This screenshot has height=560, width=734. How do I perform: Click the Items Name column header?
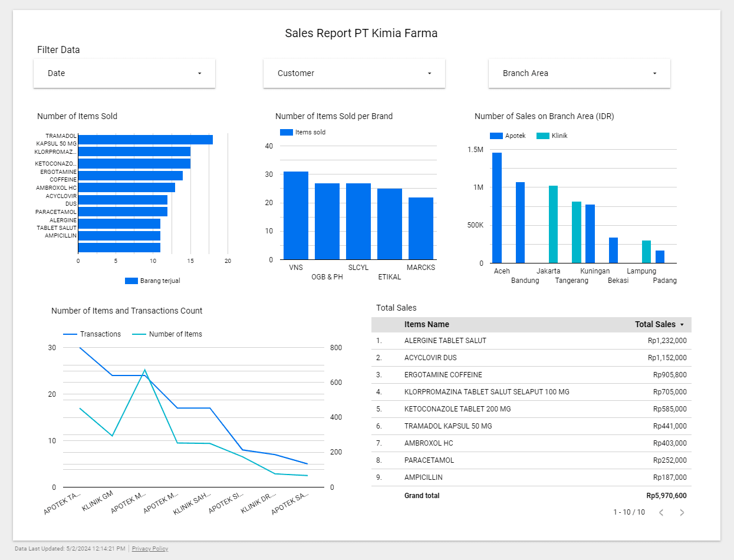coord(427,324)
